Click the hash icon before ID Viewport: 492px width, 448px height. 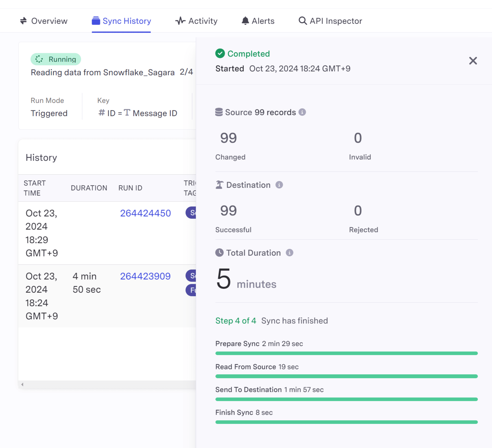coord(102,113)
